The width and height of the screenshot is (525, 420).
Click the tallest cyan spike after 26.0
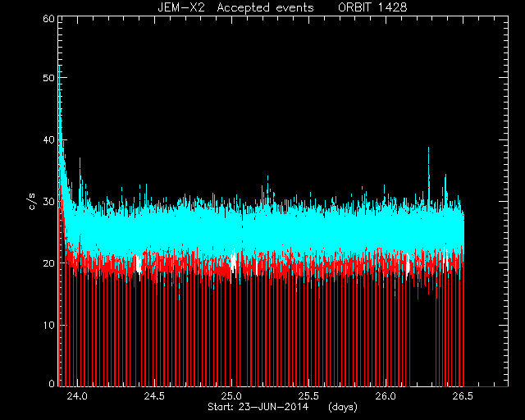tap(428, 174)
